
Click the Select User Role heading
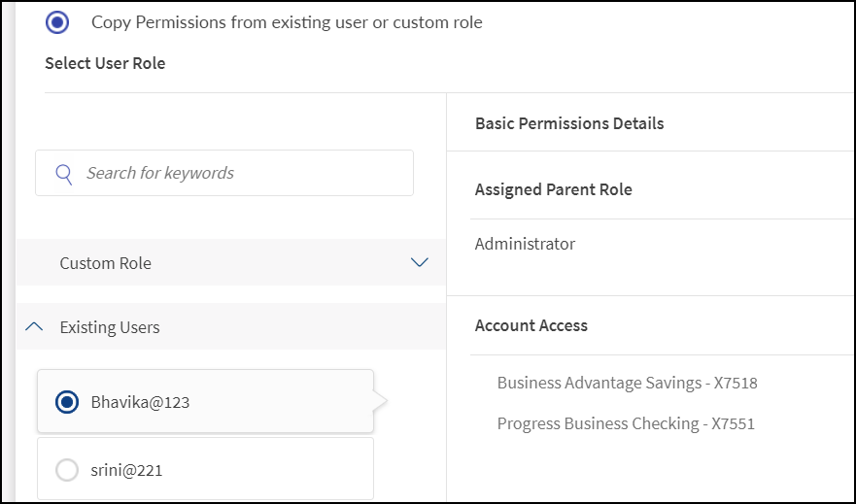(x=105, y=63)
